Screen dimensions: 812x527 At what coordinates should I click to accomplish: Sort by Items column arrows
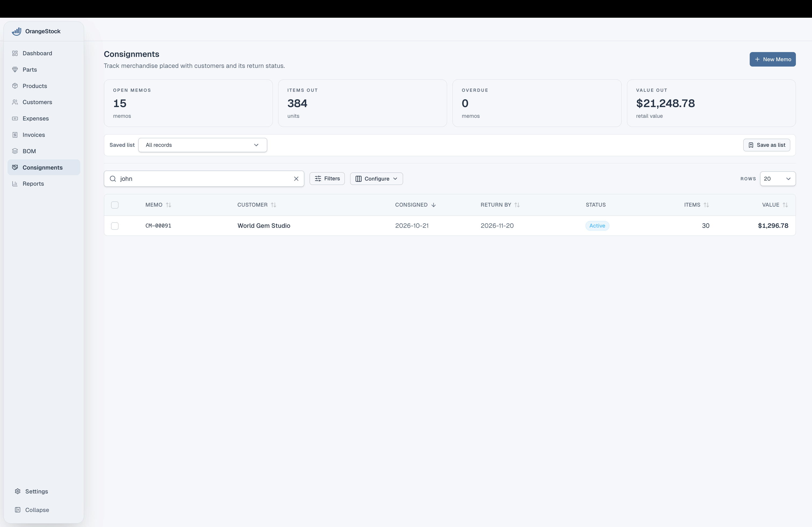coord(706,205)
